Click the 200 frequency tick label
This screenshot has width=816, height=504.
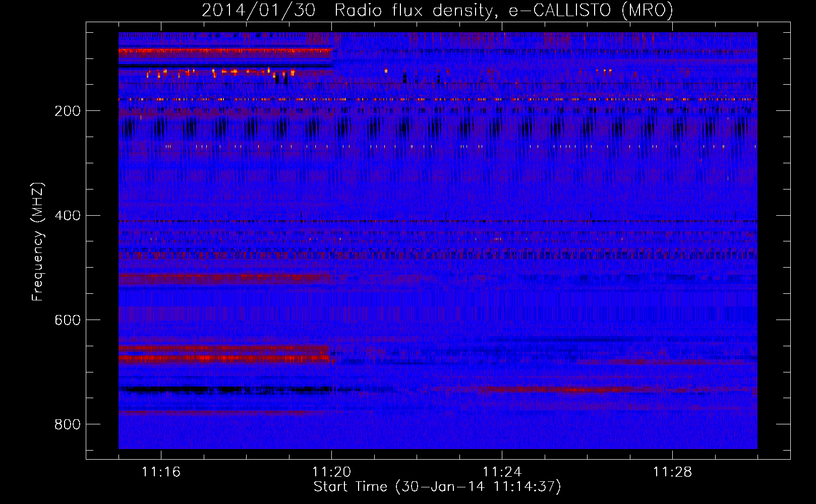(x=68, y=111)
